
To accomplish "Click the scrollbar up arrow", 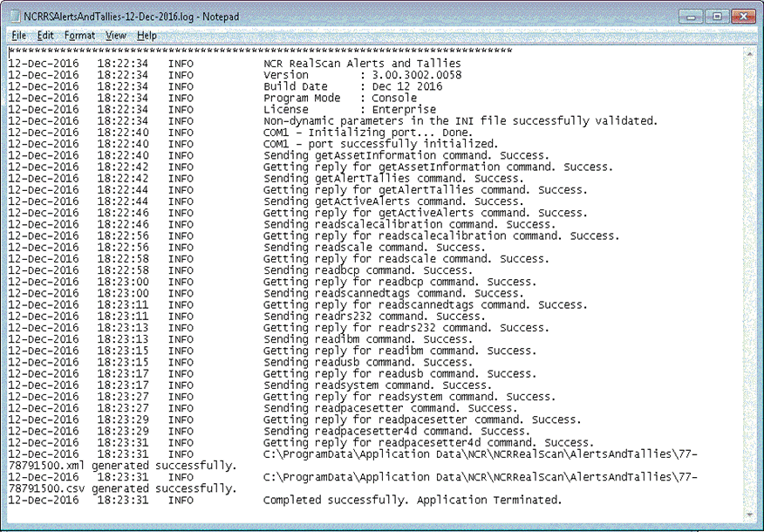I will [749, 53].
